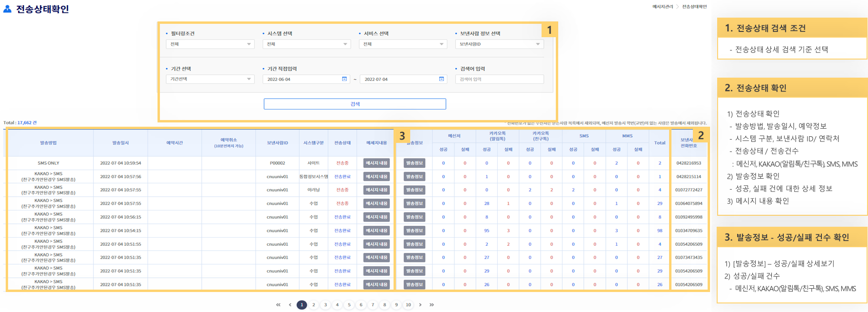
Task: Click the 카카오톡 (알림톡) column header
Action: 497,136
